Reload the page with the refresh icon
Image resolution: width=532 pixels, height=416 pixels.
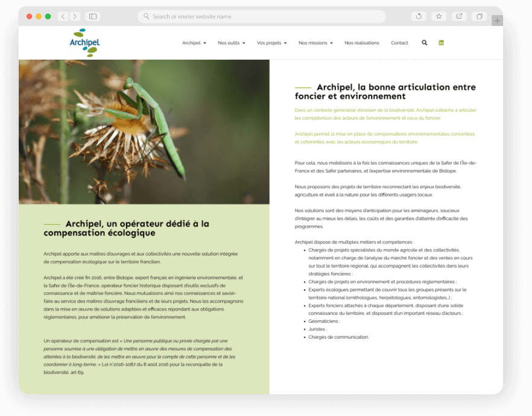coord(419,16)
